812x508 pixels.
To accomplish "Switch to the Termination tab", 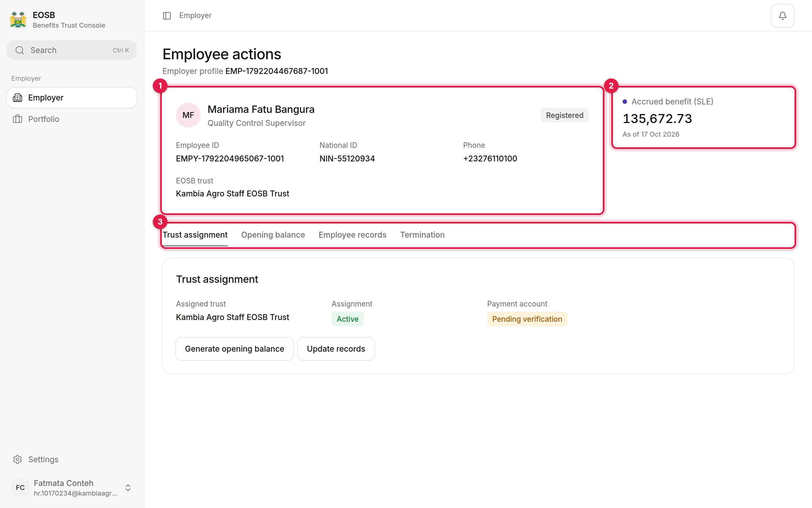I will click(422, 235).
